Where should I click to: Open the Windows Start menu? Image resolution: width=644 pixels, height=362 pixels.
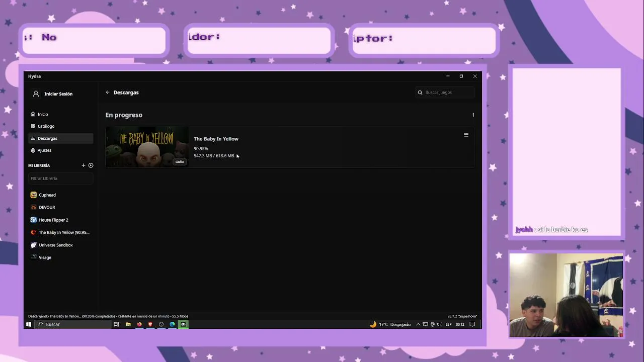[x=29, y=324]
